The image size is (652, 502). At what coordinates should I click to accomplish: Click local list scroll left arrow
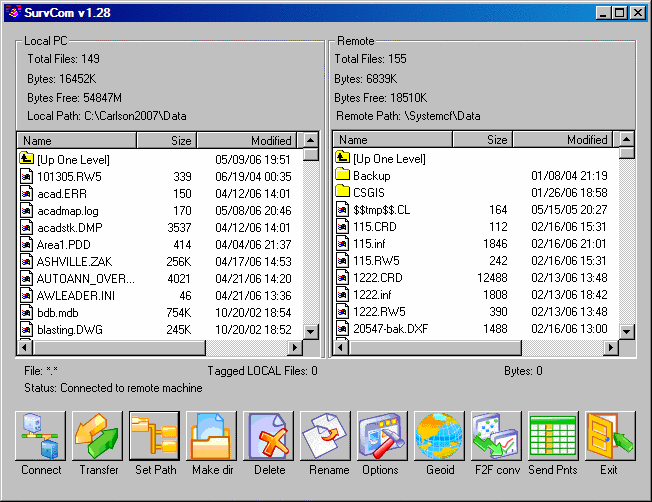[25, 347]
